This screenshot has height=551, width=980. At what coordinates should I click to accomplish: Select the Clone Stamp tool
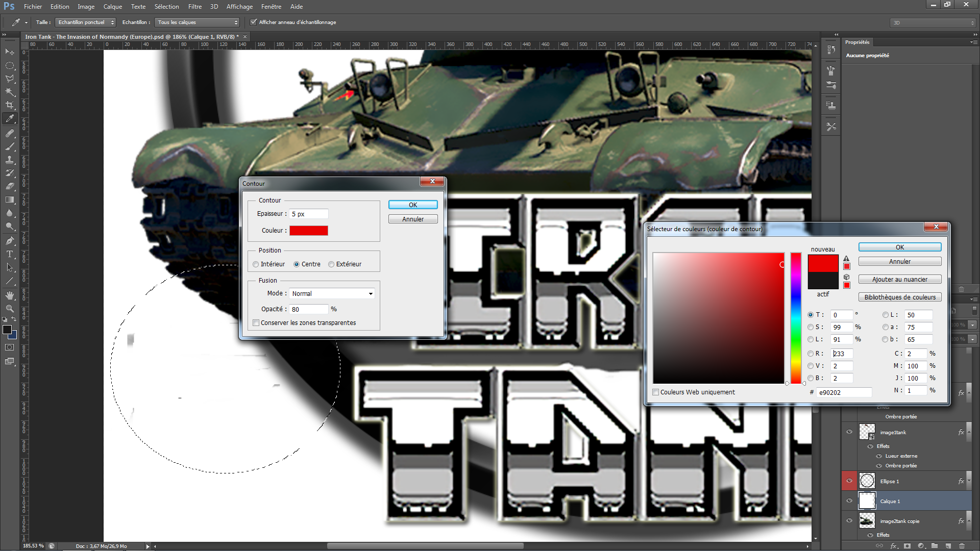point(10,160)
